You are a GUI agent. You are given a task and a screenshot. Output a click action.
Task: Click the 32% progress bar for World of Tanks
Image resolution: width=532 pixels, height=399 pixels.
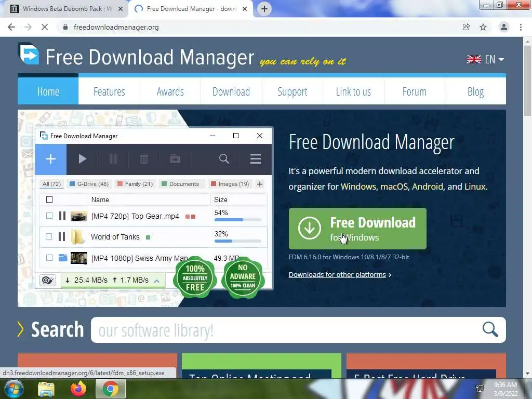238,241
